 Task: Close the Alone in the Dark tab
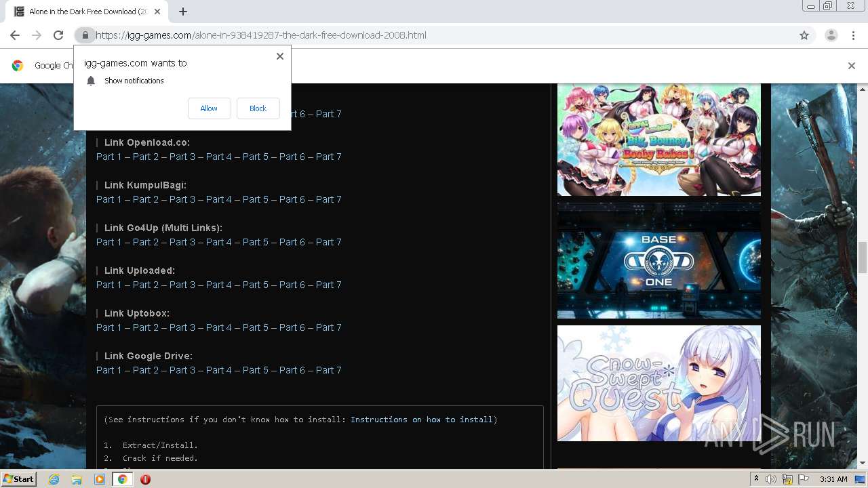(x=158, y=12)
